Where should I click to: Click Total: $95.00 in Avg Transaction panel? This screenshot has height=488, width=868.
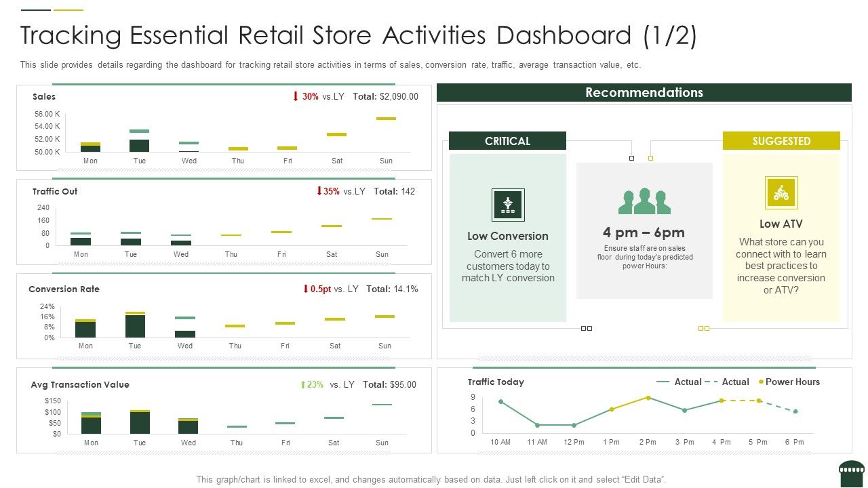tap(389, 384)
